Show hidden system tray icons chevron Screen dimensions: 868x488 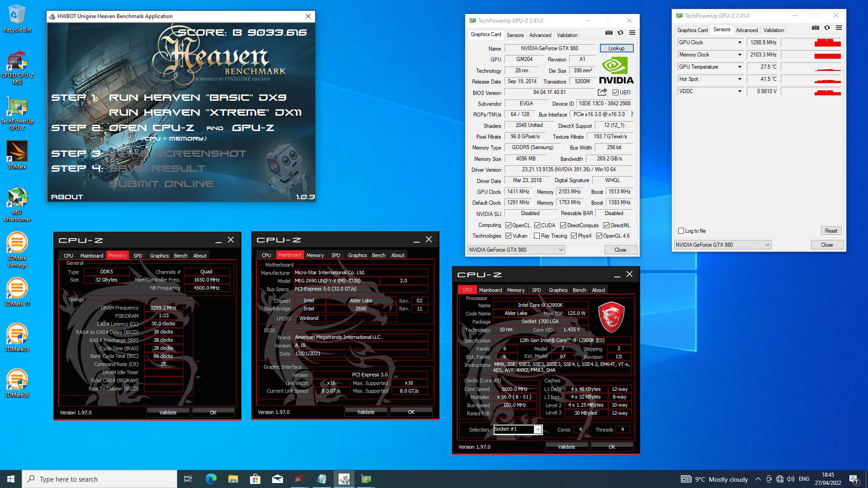click(758, 479)
